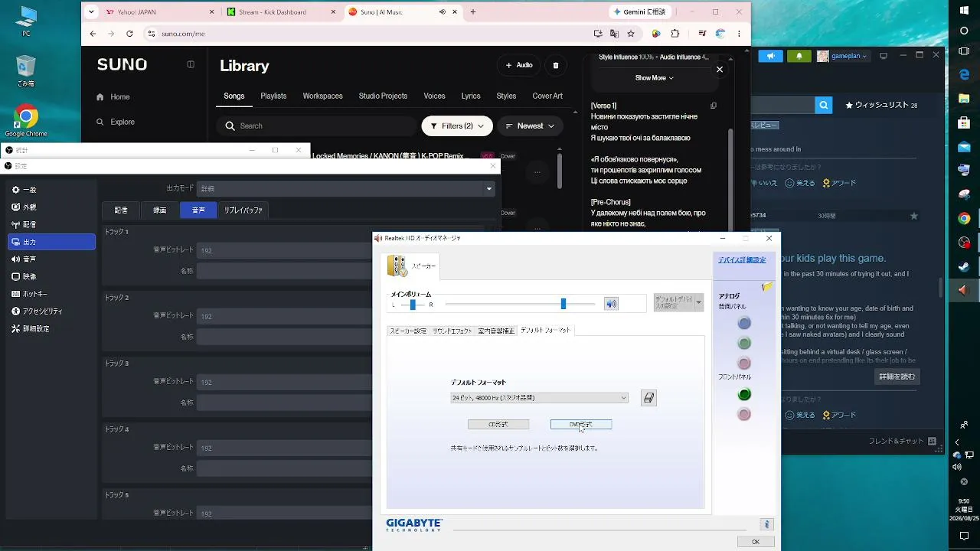The height and width of the screenshot is (551, 980).
Task: Open Suno Home in the sidebar
Action: 113,97
